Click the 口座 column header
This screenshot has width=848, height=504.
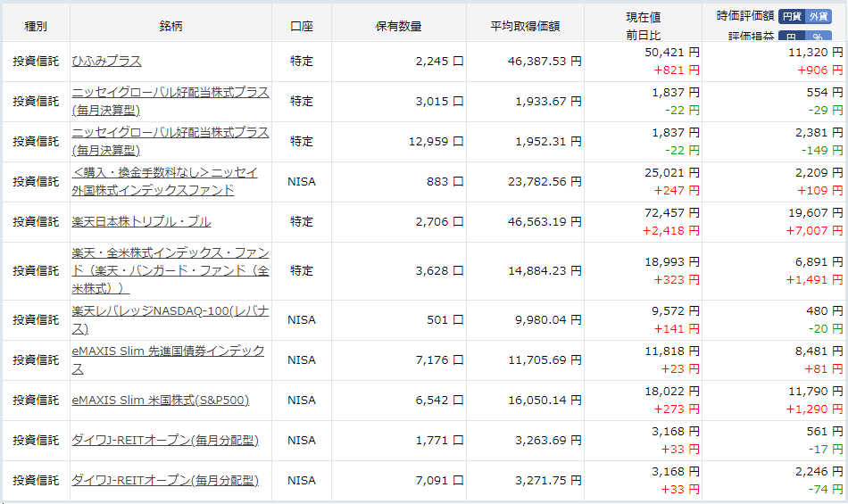click(x=301, y=26)
